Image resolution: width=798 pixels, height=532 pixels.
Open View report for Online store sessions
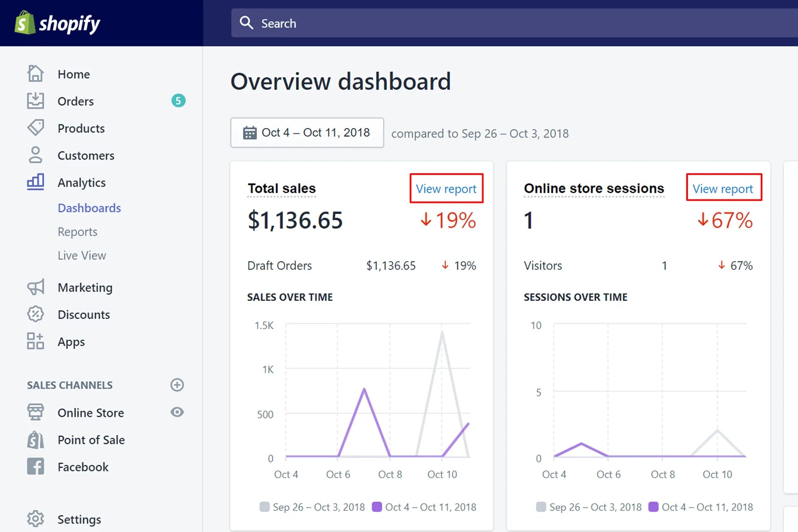(723, 189)
